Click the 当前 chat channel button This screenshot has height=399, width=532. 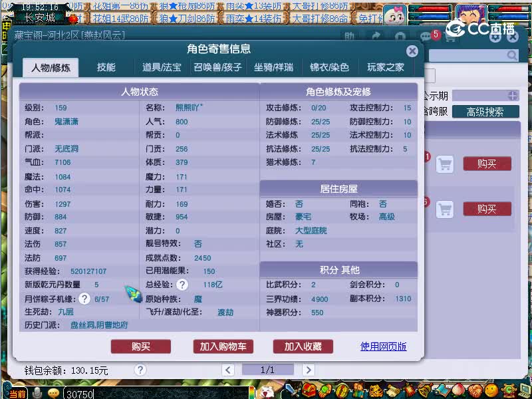16,394
